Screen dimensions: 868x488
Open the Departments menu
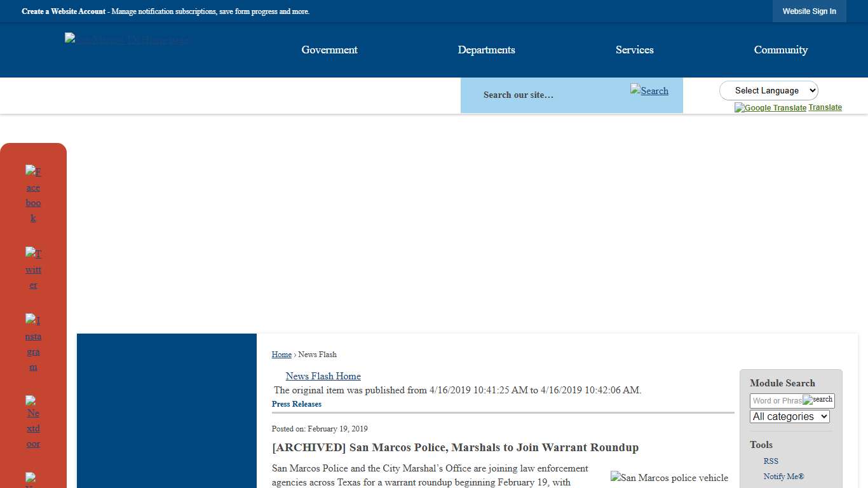point(486,50)
